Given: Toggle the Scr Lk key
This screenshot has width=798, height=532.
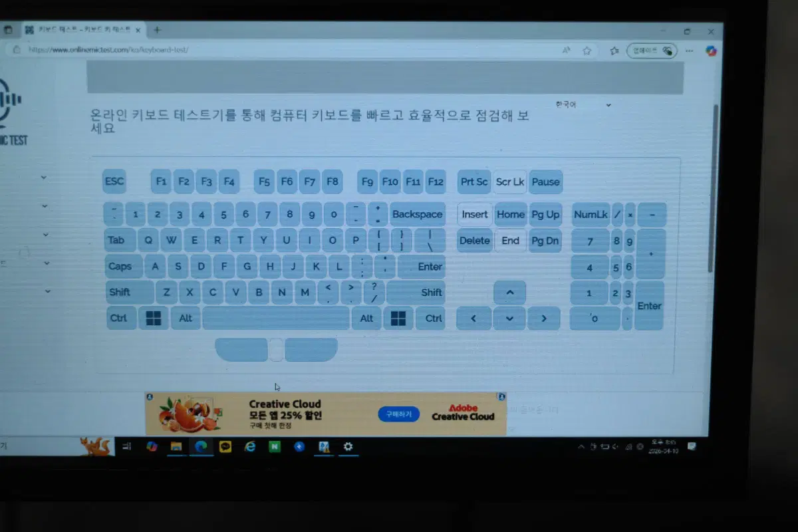Looking at the screenshot, I should [x=509, y=182].
